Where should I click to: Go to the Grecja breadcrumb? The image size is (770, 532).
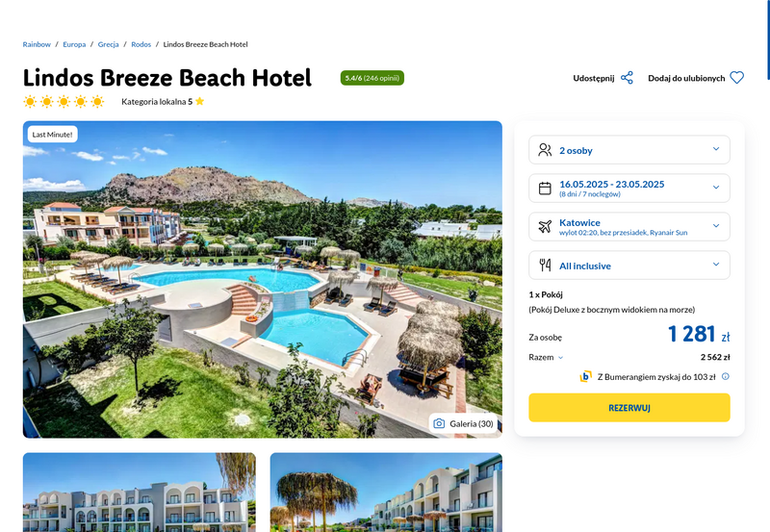(x=108, y=44)
